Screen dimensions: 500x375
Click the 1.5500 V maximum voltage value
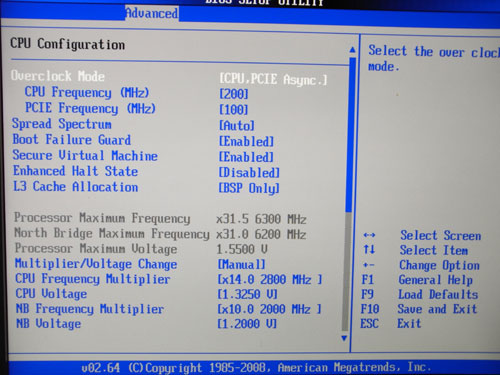[x=242, y=249]
